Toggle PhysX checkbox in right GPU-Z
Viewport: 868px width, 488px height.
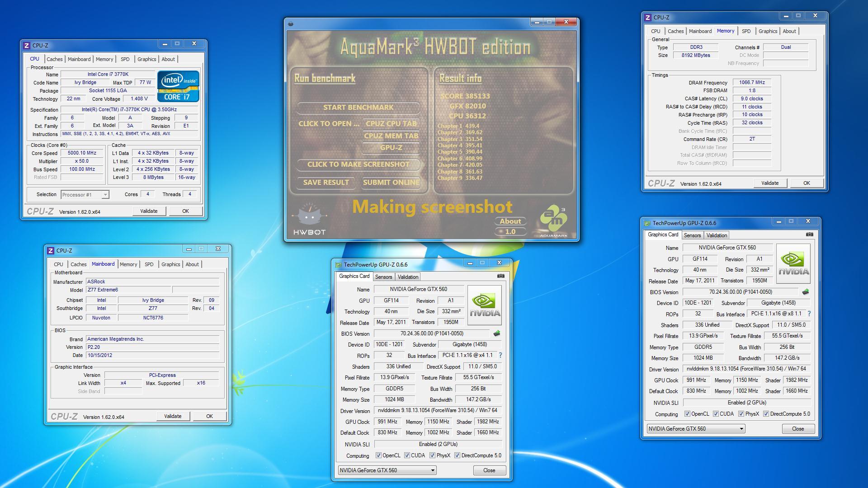click(741, 414)
